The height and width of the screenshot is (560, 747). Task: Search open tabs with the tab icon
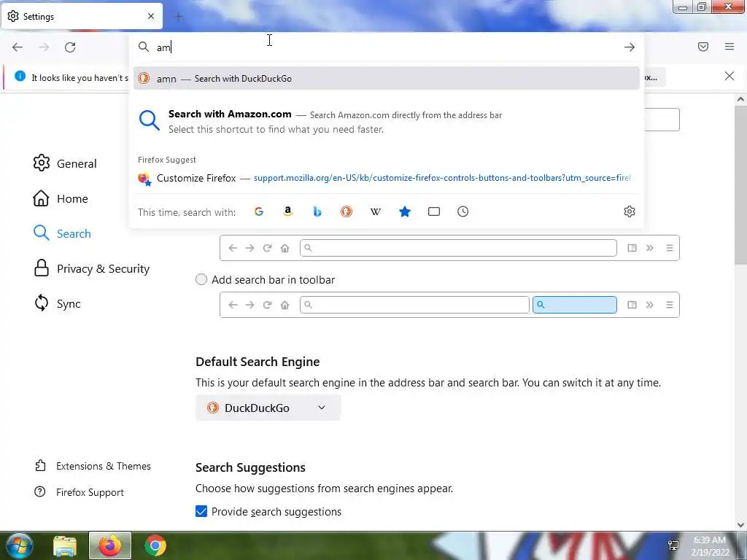[x=433, y=211]
